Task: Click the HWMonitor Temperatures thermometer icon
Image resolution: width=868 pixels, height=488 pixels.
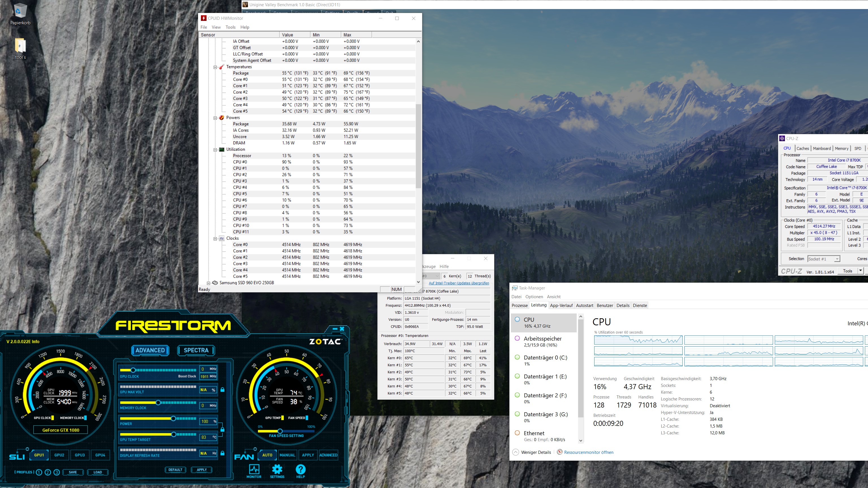Action: point(222,67)
